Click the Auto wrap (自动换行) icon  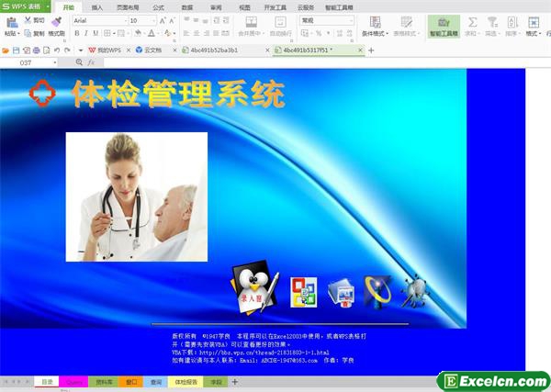pos(280,22)
